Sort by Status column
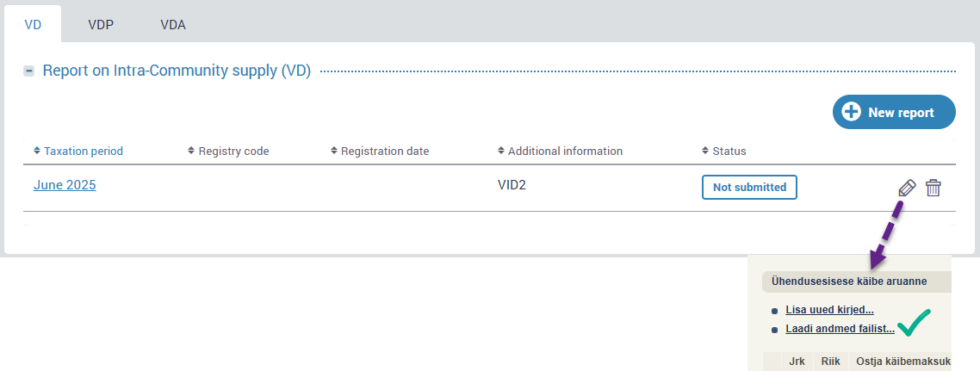This screenshot has height=371, width=980. 723,151
